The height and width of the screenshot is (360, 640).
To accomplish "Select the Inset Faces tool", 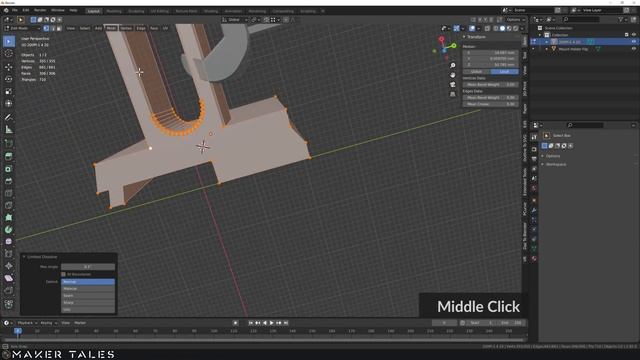I will (x=9, y=169).
